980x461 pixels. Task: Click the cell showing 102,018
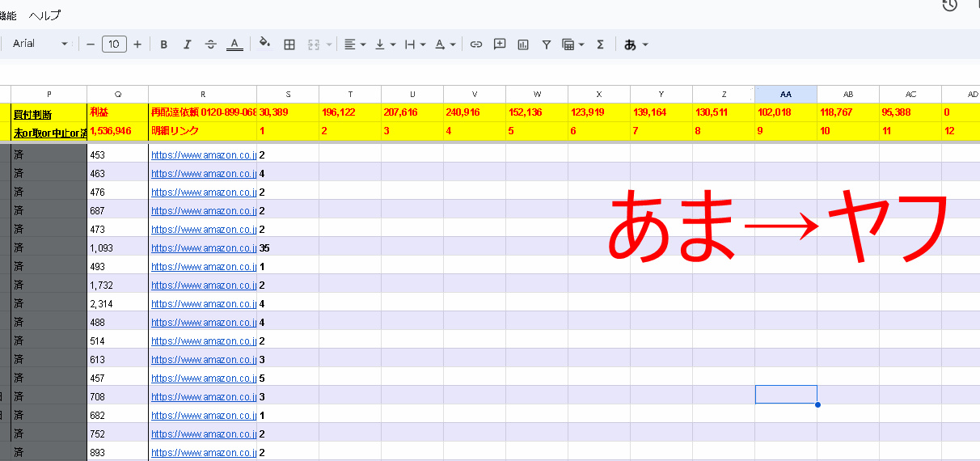(x=786, y=112)
